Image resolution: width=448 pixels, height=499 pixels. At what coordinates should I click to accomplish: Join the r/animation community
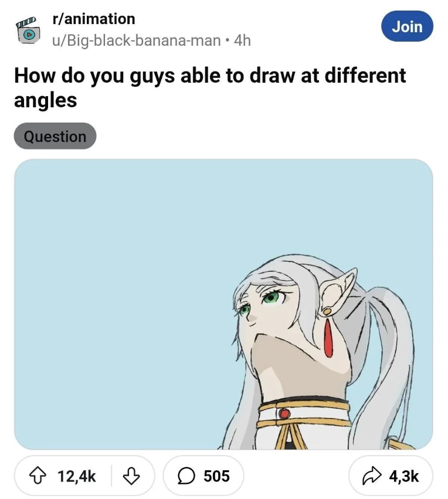click(407, 27)
